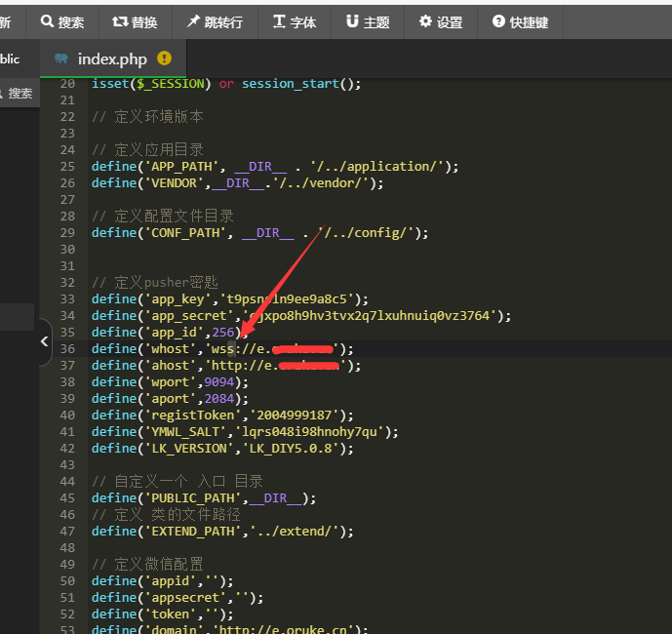Click the comment 定义微信配置 on line 49
The image size is (672, 634).
pos(159,565)
